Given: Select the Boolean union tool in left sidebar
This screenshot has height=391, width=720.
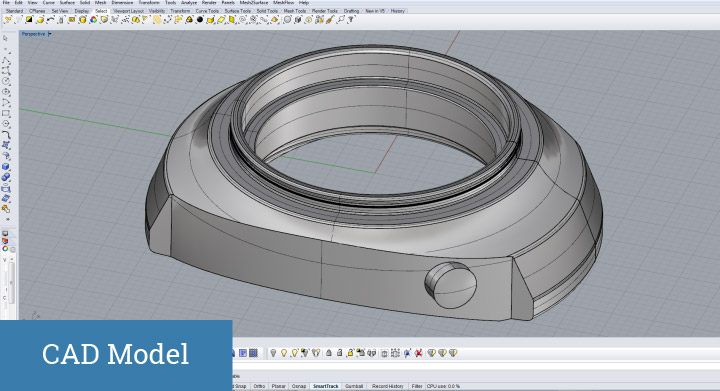Looking at the screenshot, I should pos(6,177).
